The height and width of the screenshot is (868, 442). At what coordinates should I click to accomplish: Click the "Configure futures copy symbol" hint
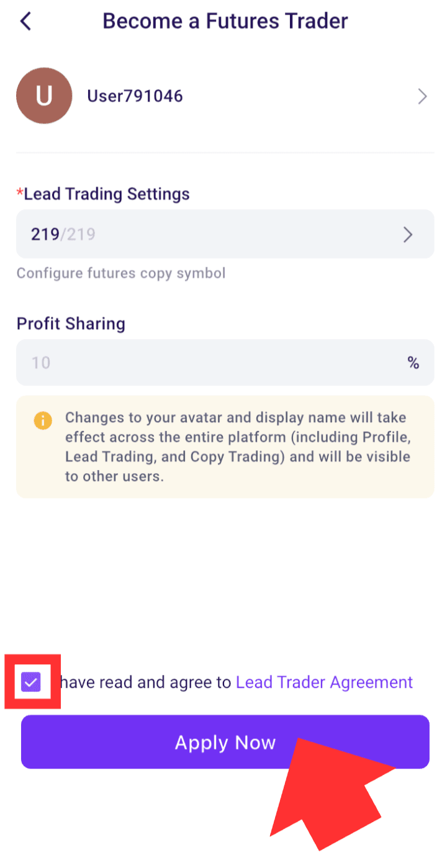click(x=121, y=273)
